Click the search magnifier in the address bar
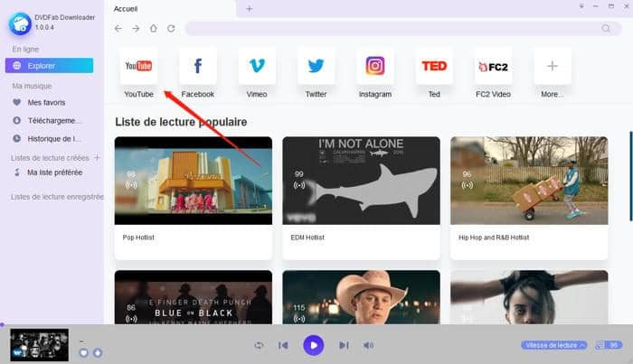 click(606, 29)
